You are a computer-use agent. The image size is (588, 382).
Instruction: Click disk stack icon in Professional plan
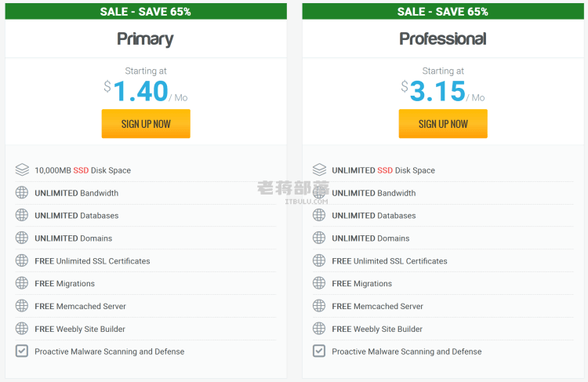(319, 169)
